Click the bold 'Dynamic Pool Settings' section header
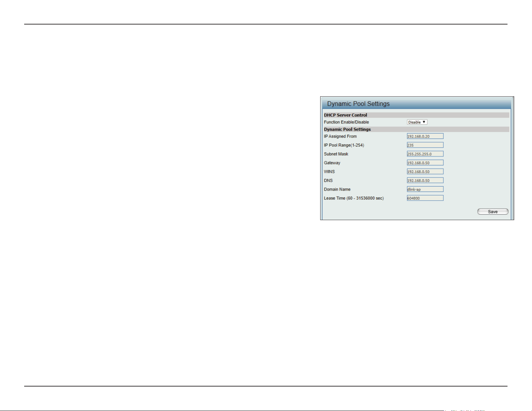 (347, 129)
